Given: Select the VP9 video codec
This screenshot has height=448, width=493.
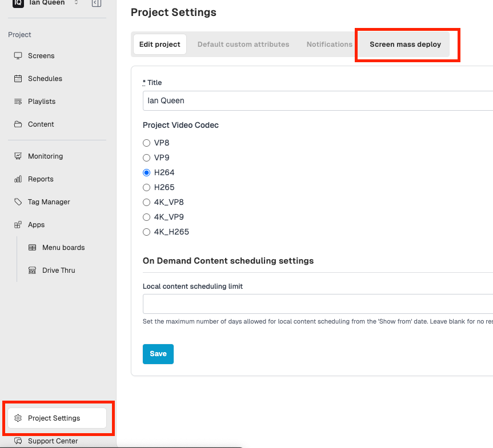Looking at the screenshot, I should 146,158.
